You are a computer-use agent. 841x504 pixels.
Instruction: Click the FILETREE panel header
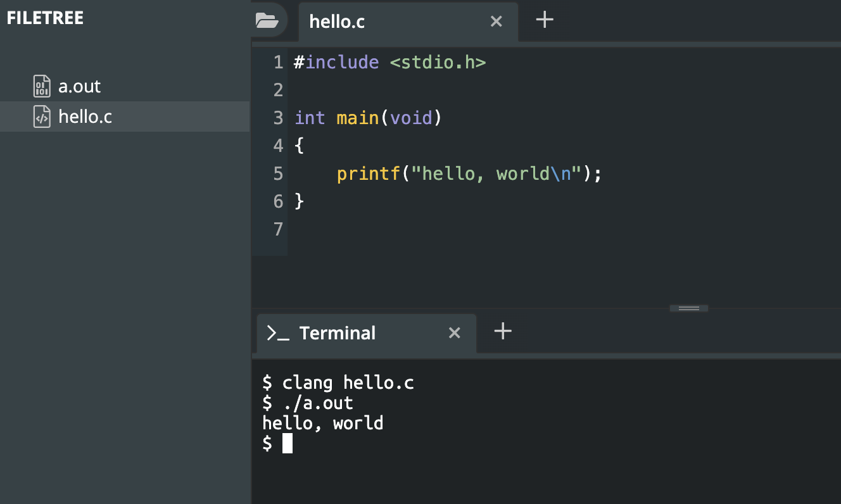[45, 18]
